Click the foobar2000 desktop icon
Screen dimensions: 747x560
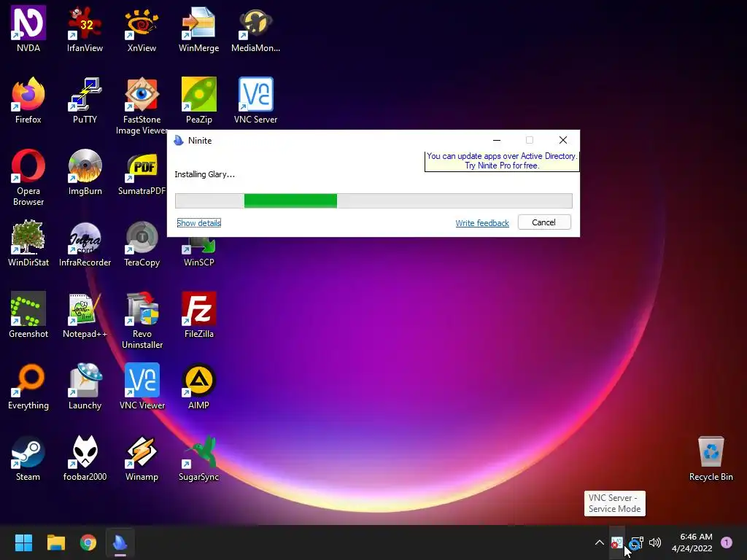(x=85, y=458)
